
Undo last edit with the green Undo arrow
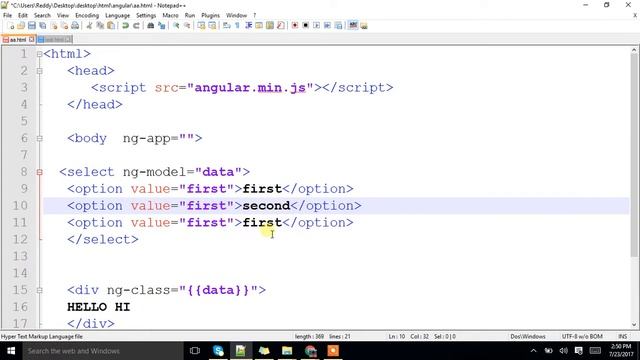[x=125, y=26]
